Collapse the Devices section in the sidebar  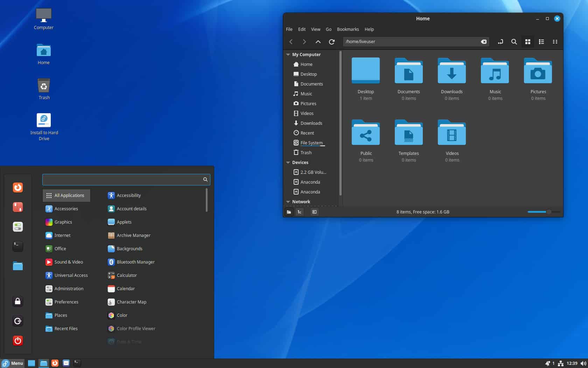tap(288, 162)
